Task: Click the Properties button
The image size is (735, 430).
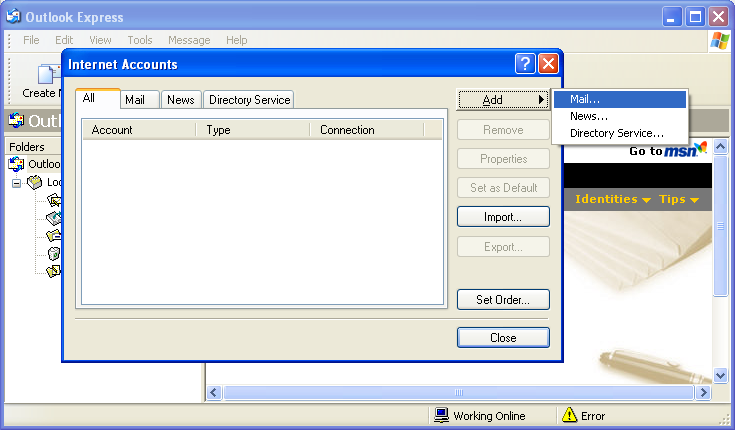Action: click(x=503, y=159)
